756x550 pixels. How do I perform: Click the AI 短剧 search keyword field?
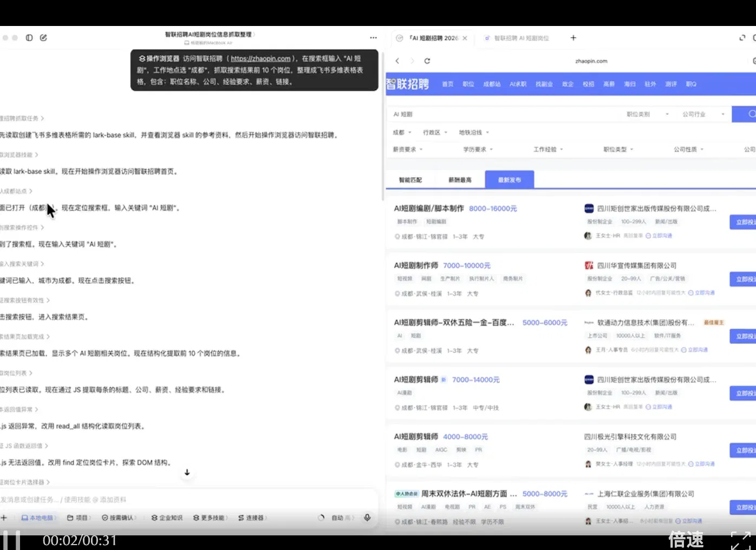point(504,114)
